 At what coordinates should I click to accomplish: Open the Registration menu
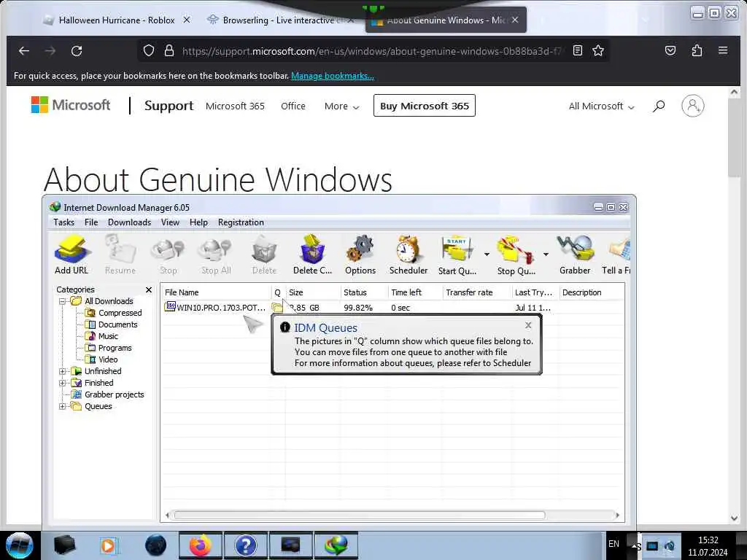coord(241,222)
